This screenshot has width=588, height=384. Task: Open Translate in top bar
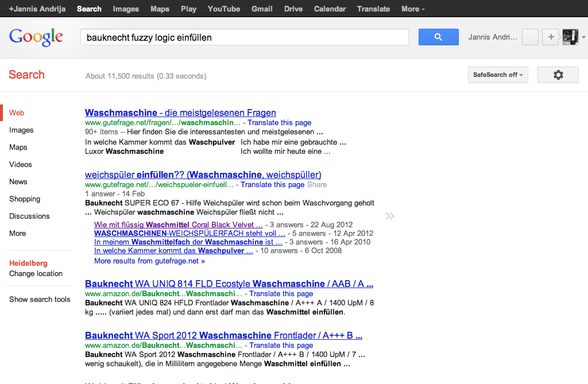pyautogui.click(x=373, y=9)
